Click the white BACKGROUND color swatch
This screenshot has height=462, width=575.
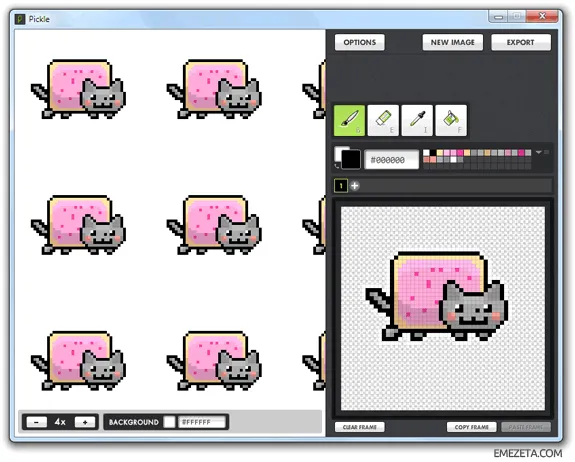click(x=169, y=422)
